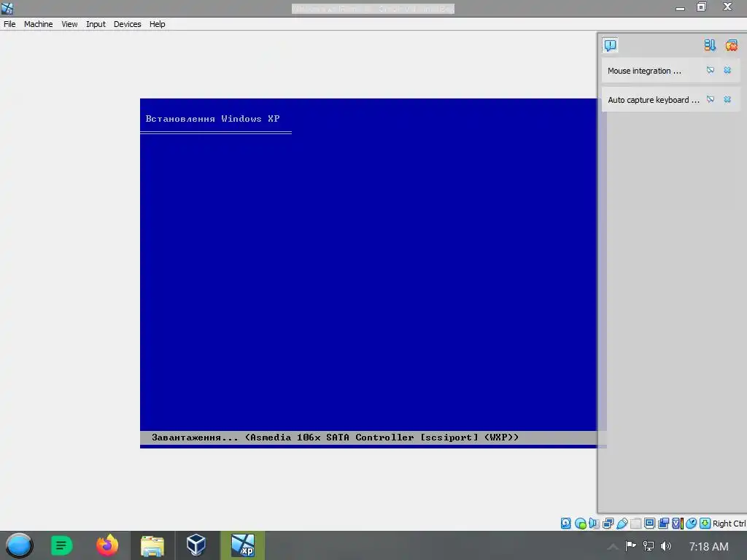Screen dimensions: 747x560
Task: Click the network adapters status icon
Action: point(608,524)
